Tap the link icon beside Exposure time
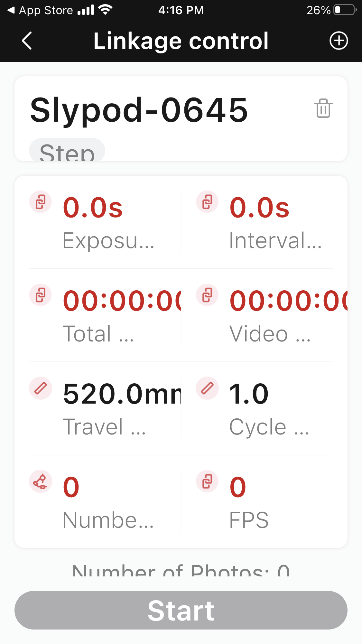The height and width of the screenshot is (644, 362). (x=41, y=202)
